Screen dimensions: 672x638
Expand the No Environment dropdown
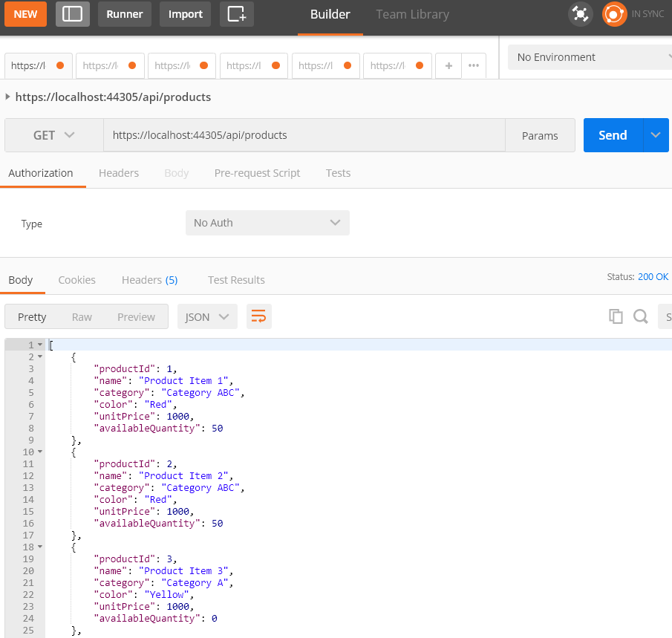[590, 57]
